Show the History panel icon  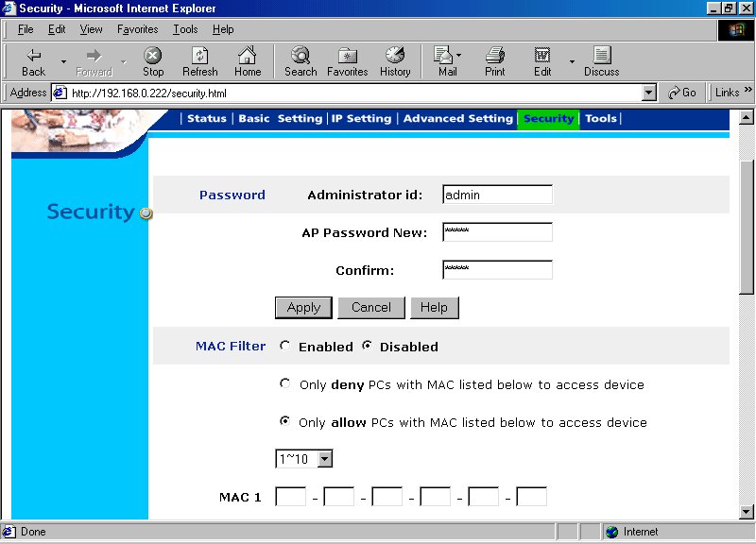[x=395, y=61]
